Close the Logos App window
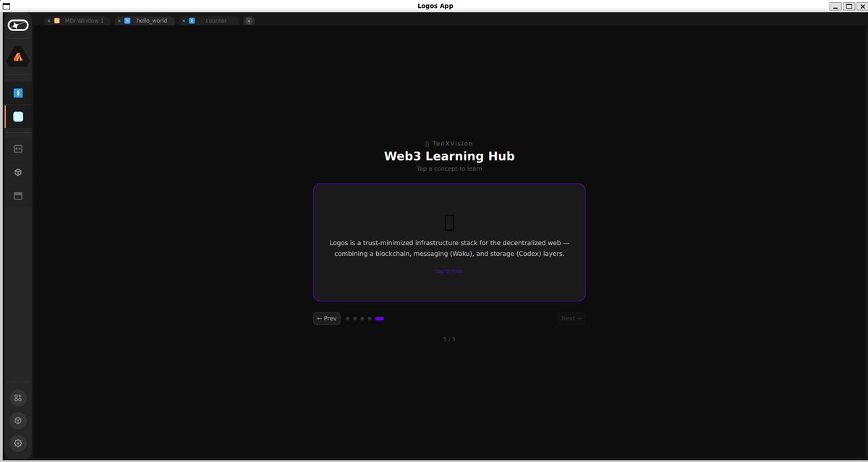Screen dimensions: 868x462 point(861,6)
